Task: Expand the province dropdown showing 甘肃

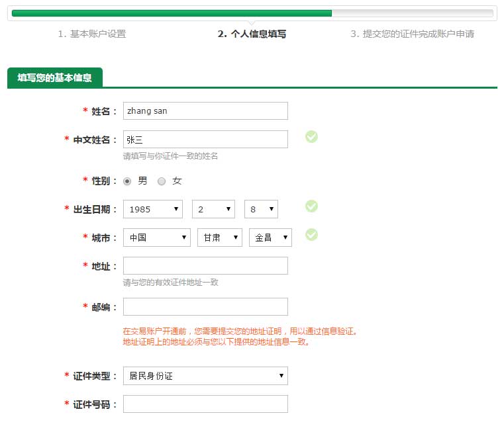Action: [220, 238]
